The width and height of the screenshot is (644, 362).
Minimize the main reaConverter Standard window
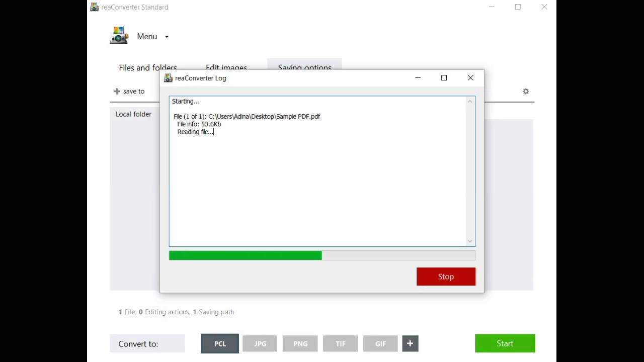pos(492,7)
